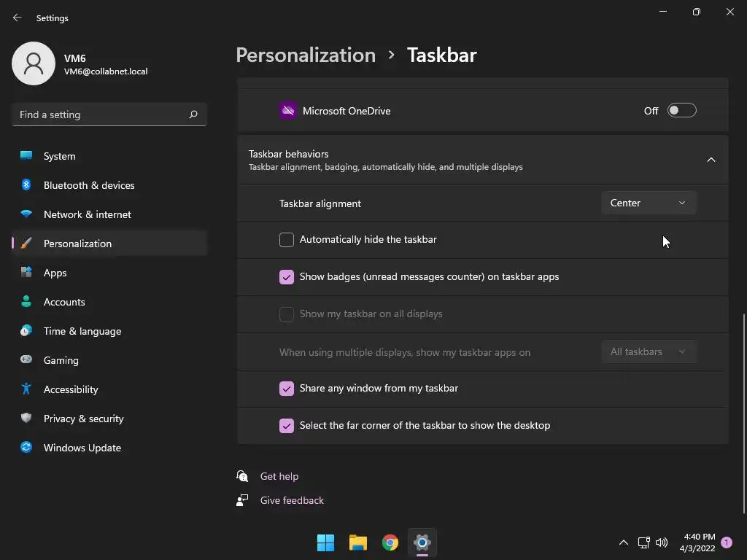
Task: Toggle the Microsoft OneDrive switch on
Action: tap(682, 111)
